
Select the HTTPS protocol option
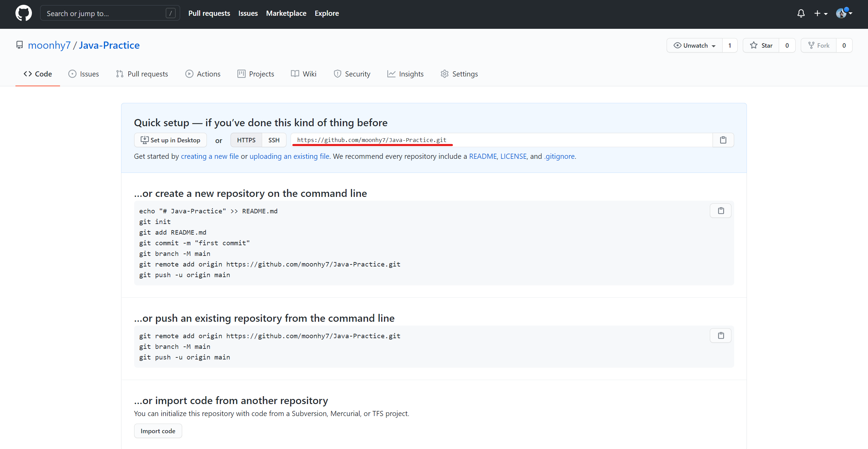(x=246, y=140)
